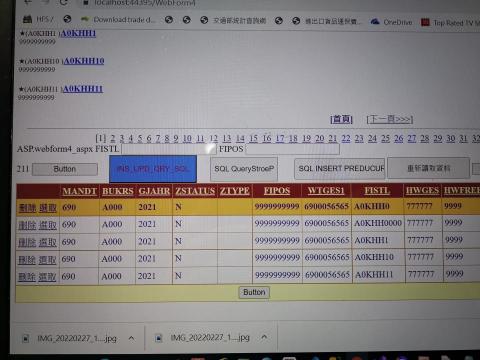Jump to page 15 in the pager
The width and height of the screenshot is (480, 360).
(x=253, y=138)
